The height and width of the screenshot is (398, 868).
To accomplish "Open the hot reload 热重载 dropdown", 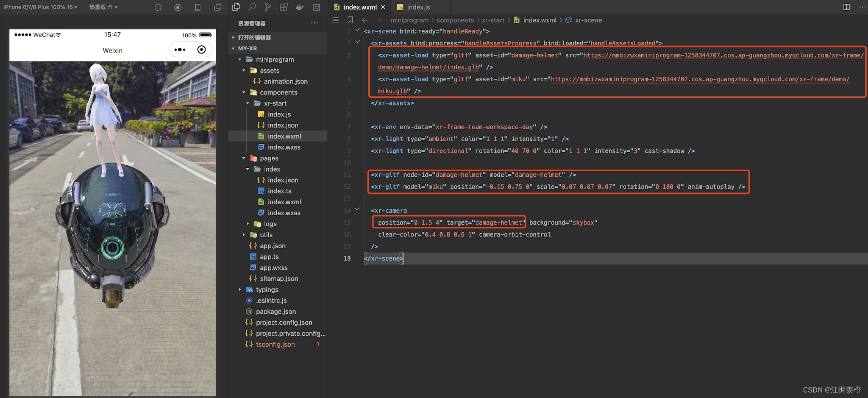I will coord(103,7).
